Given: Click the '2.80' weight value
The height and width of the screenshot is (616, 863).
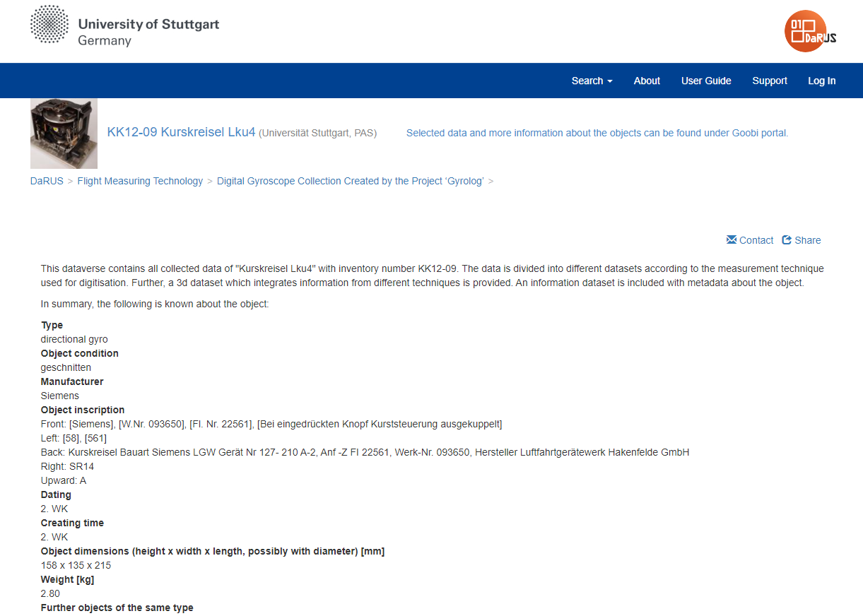Looking at the screenshot, I should pyautogui.click(x=50, y=593).
